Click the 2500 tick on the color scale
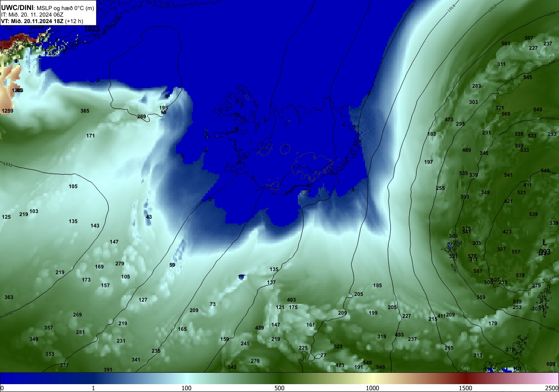 coord(552,388)
